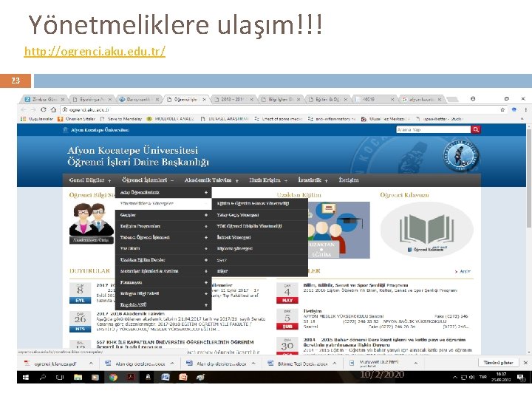Open Yatay Geçiş Yönergesi entry
The image size is (532, 399).
[259, 215]
